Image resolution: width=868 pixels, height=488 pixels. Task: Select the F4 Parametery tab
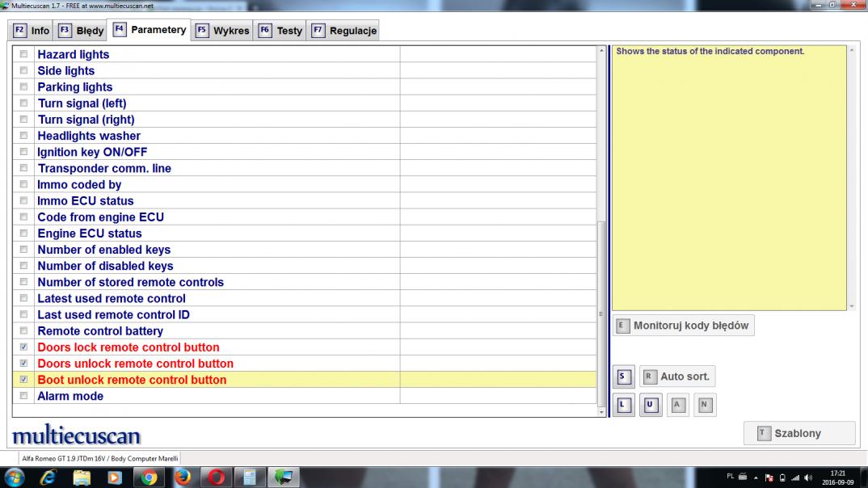tap(150, 30)
